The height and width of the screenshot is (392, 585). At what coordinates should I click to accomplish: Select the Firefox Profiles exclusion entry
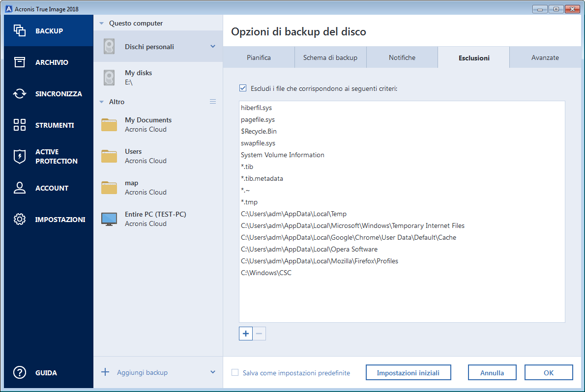(x=402, y=261)
